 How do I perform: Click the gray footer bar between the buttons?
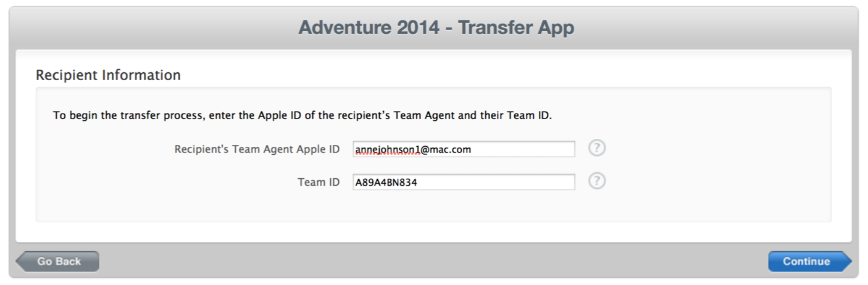(x=432, y=262)
